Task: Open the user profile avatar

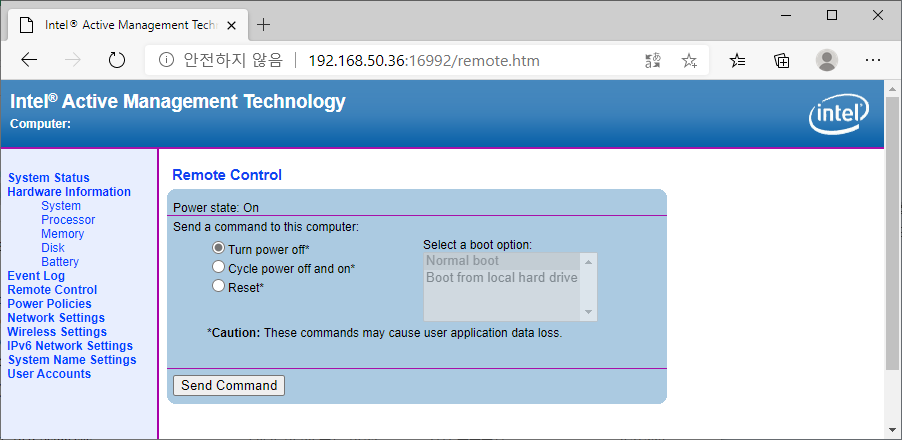Action: click(827, 60)
